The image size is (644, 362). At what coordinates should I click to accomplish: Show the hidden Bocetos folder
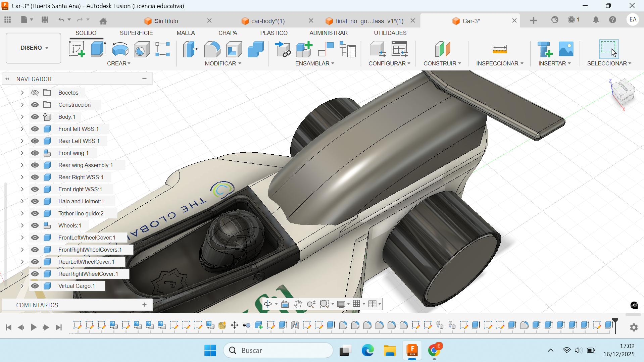coord(35,93)
